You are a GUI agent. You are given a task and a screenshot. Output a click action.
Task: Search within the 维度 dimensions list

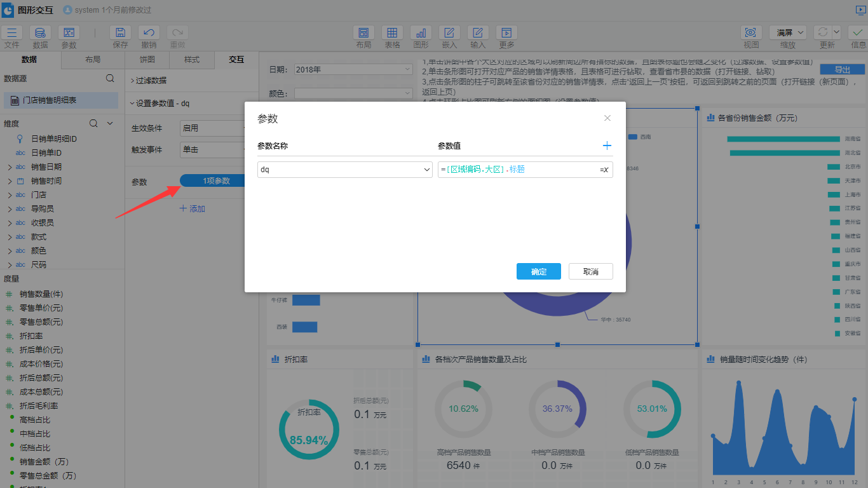point(93,123)
